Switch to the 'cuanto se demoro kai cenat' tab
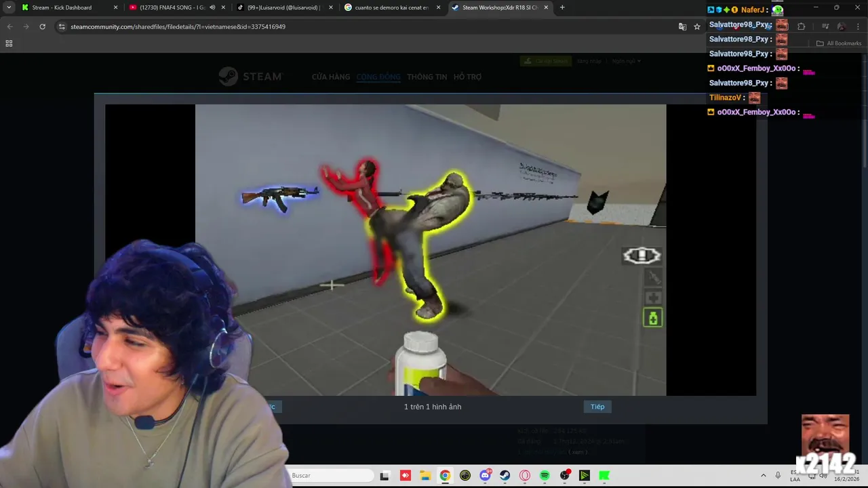 coord(392,7)
